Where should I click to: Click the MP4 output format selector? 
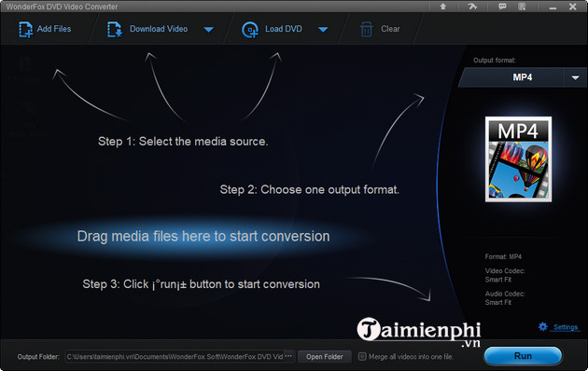pyautogui.click(x=523, y=77)
